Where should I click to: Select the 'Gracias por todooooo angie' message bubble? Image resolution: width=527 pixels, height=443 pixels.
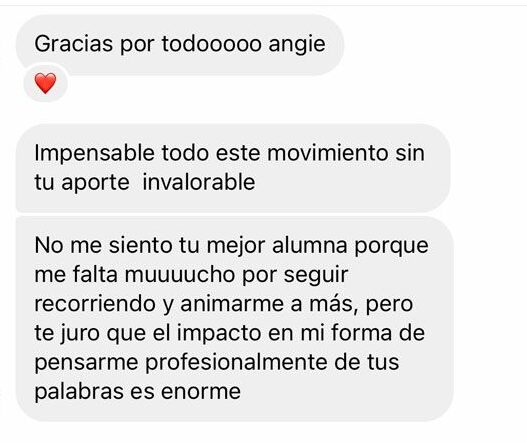pyautogui.click(x=180, y=45)
